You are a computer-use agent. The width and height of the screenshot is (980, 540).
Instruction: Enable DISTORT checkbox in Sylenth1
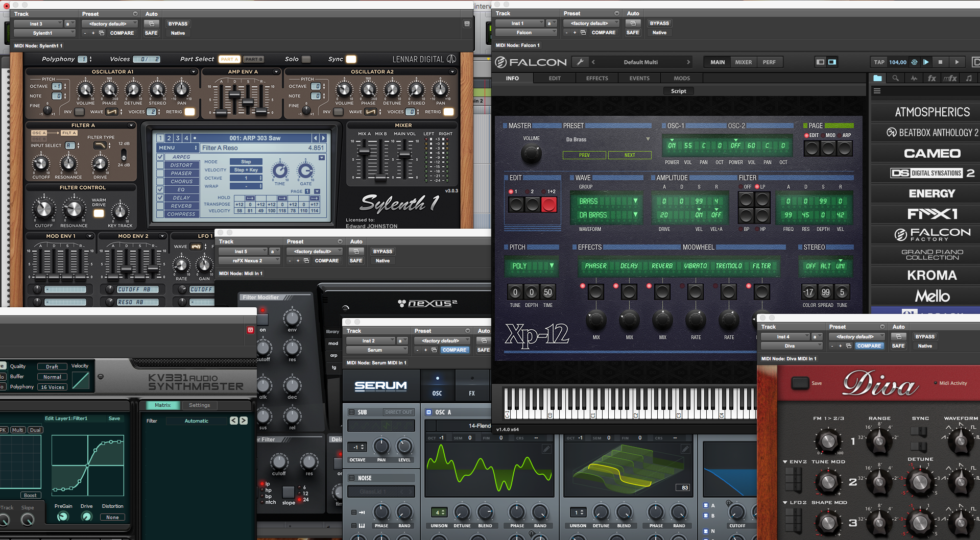click(x=160, y=165)
